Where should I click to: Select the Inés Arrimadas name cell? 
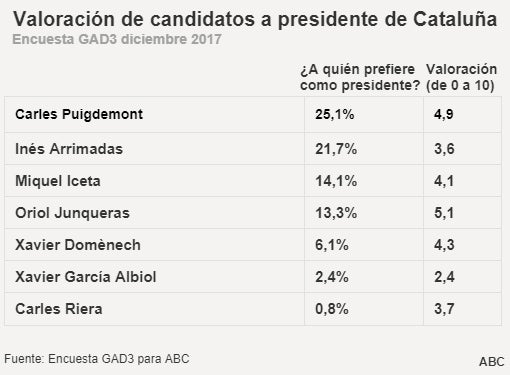tap(69, 149)
